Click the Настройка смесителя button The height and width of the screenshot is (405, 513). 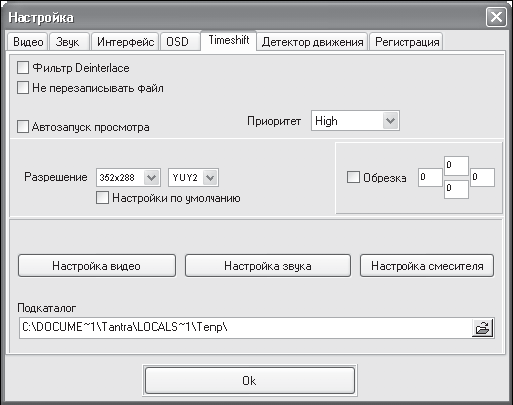coord(427,266)
